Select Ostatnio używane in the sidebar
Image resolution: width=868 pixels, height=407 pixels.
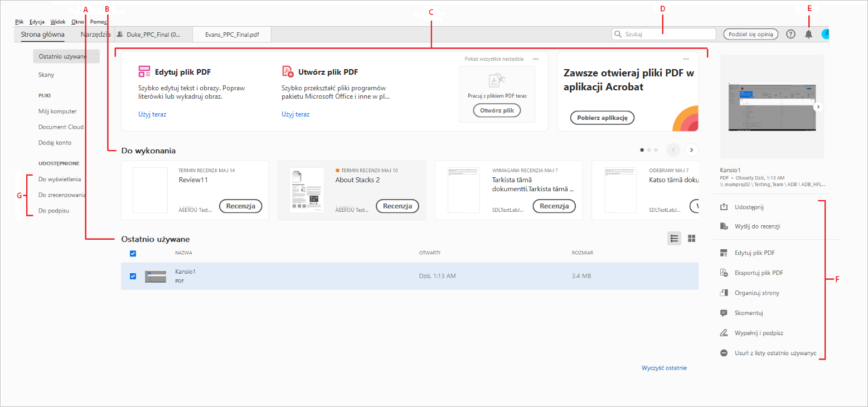click(66, 56)
